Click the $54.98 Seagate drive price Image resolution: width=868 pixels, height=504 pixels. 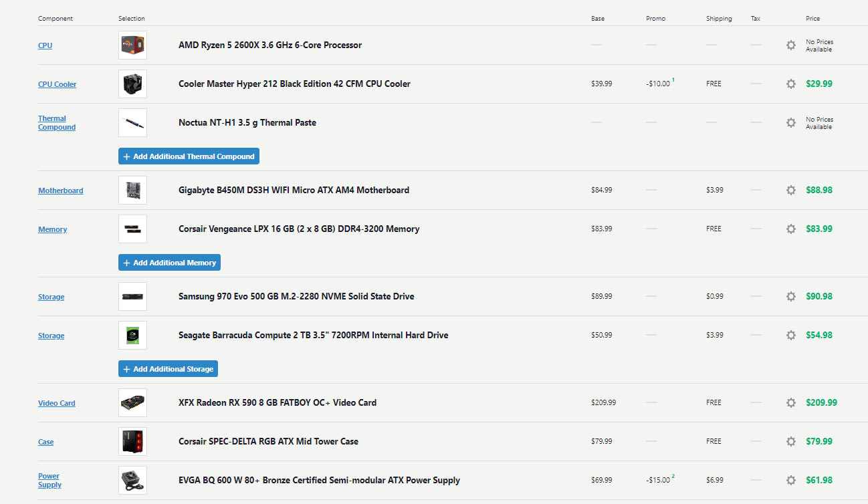(x=819, y=336)
